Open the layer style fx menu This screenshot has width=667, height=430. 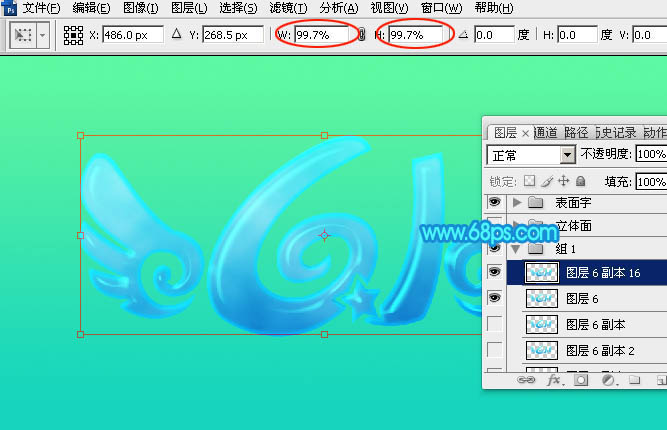555,379
